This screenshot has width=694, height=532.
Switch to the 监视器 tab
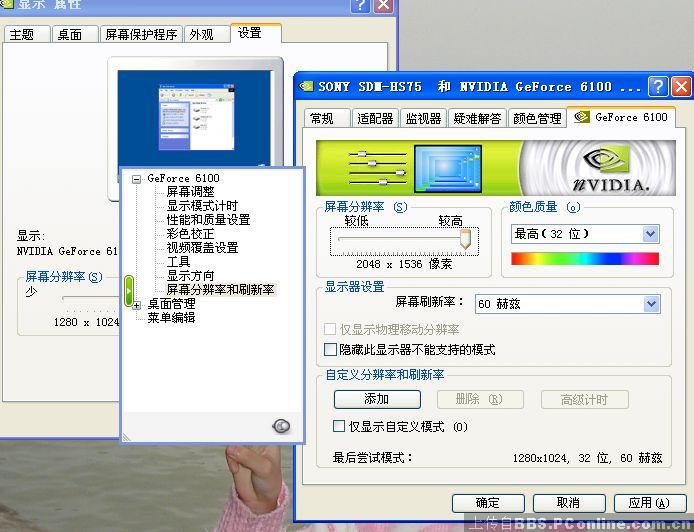point(423,118)
